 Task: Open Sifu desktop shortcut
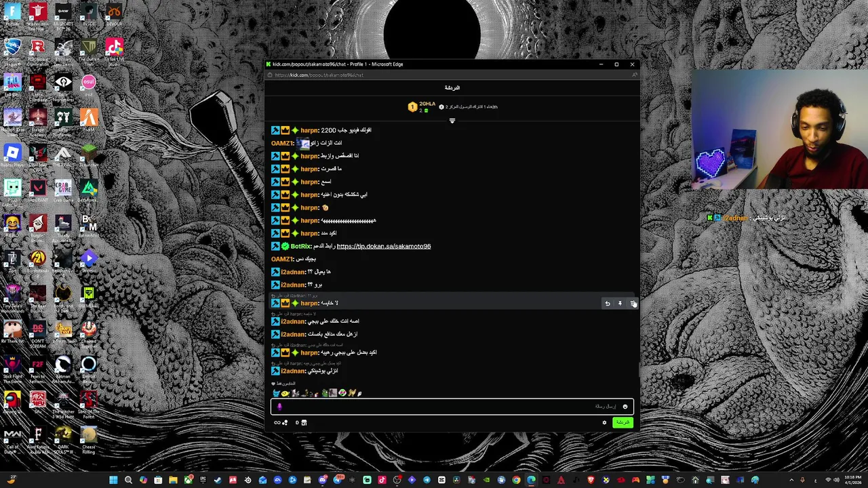pos(38,403)
